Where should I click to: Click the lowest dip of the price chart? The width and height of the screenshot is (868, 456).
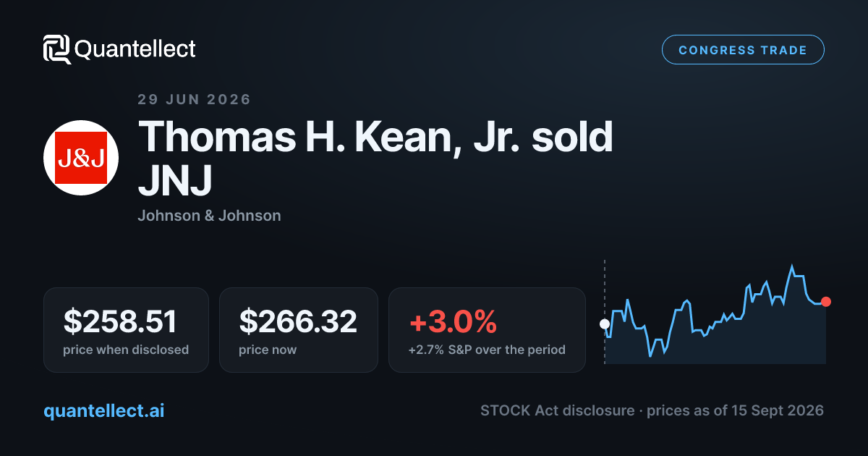[x=650, y=356]
